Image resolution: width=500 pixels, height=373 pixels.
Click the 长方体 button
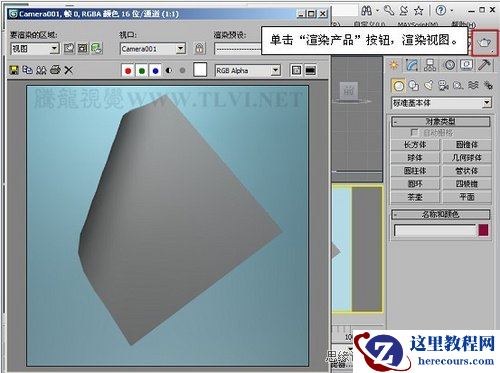415,145
